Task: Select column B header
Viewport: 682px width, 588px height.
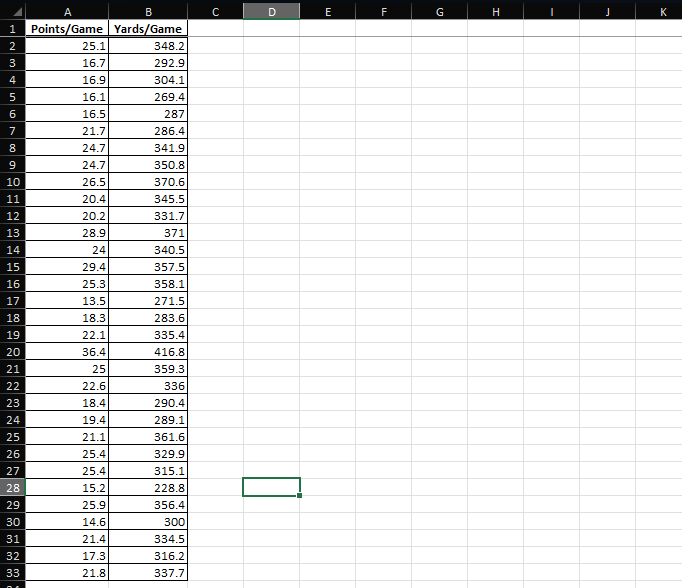Action: [x=148, y=12]
